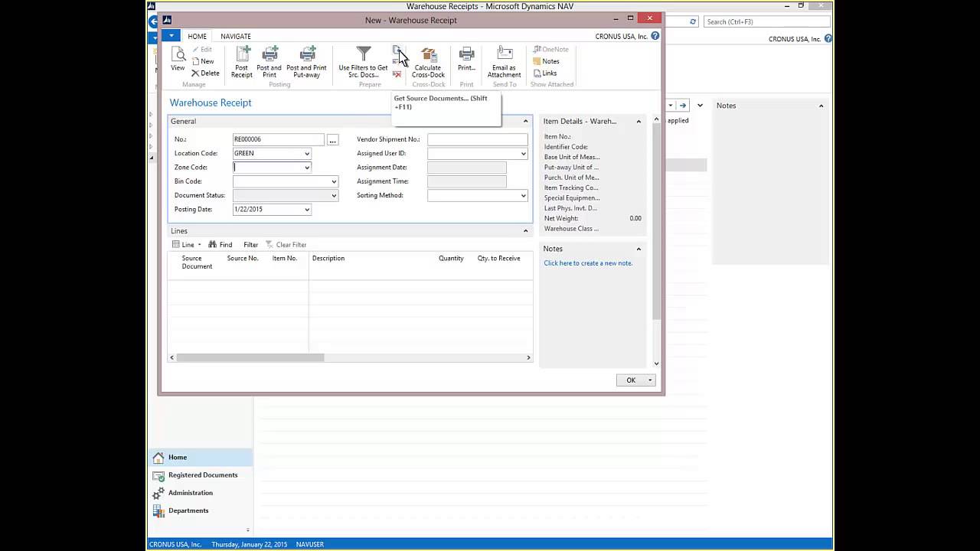Click the No. field ellipsis button
The image size is (980, 551).
(x=332, y=140)
